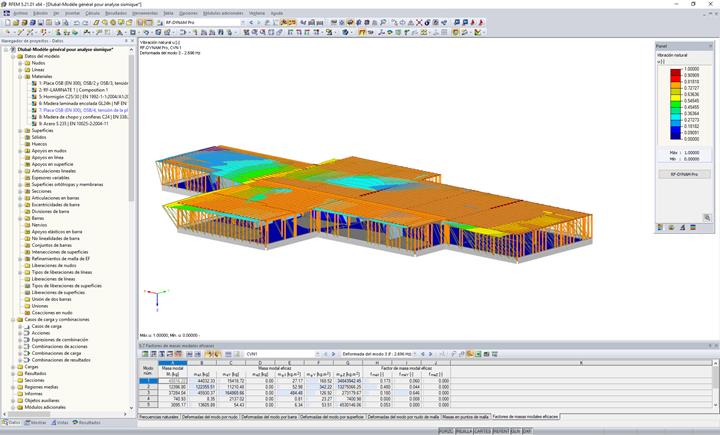The width and height of the screenshot is (720, 435).
Task: Go to previous case with toolbar left arrow
Action: coord(251,23)
